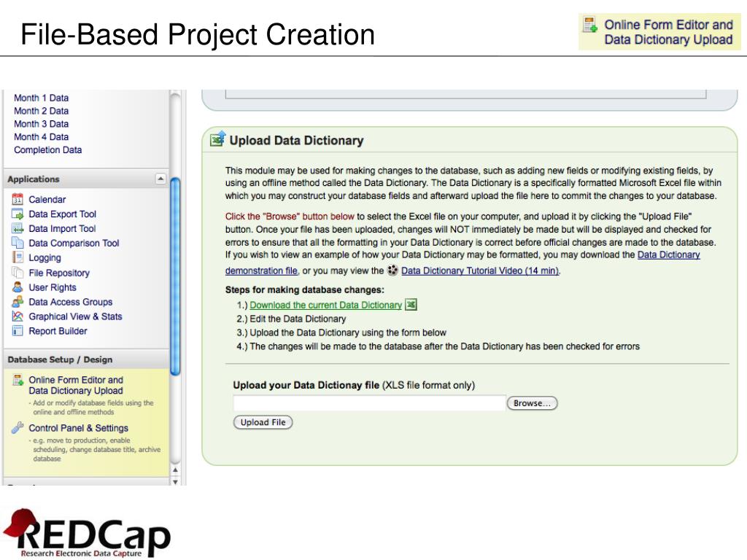Click the Graphical View & Stats icon
Image resolution: width=747 pixels, height=560 pixels.
[x=18, y=316]
